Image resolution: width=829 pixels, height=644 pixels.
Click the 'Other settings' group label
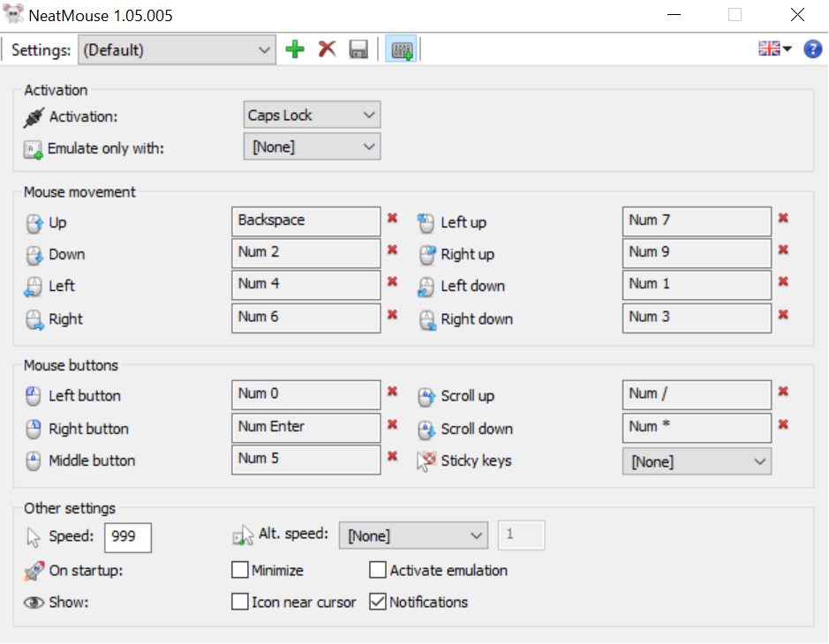[x=70, y=508]
